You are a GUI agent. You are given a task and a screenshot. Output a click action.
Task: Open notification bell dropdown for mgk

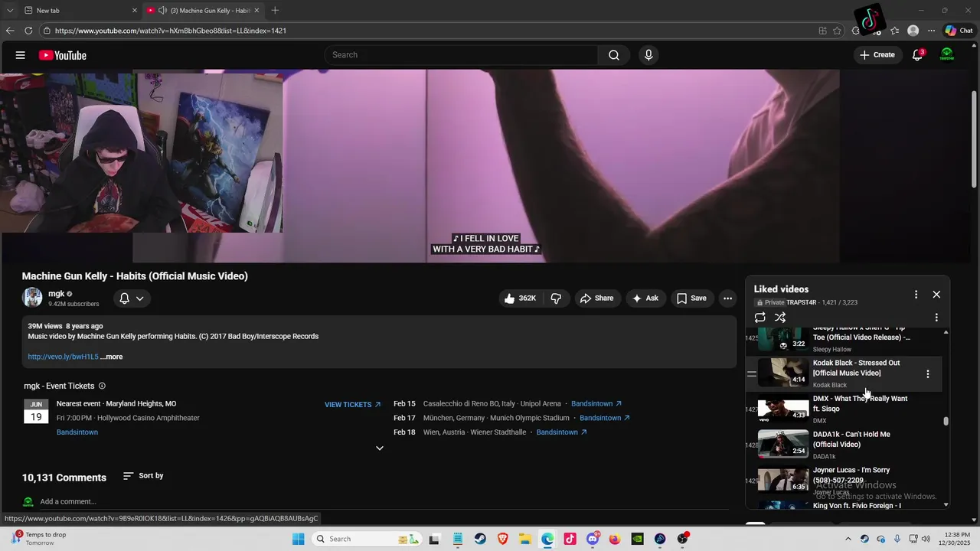(132, 298)
